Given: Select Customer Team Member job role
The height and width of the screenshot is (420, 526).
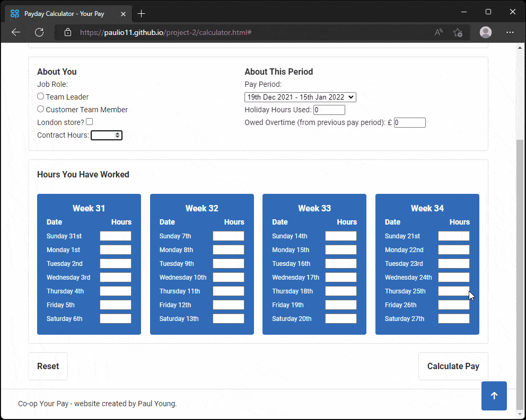Looking at the screenshot, I should coord(41,109).
